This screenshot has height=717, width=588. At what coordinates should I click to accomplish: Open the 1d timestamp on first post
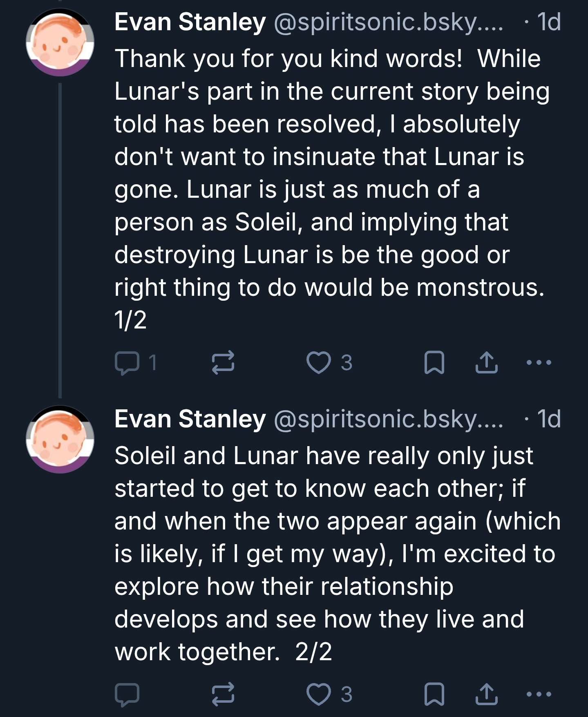(x=549, y=22)
